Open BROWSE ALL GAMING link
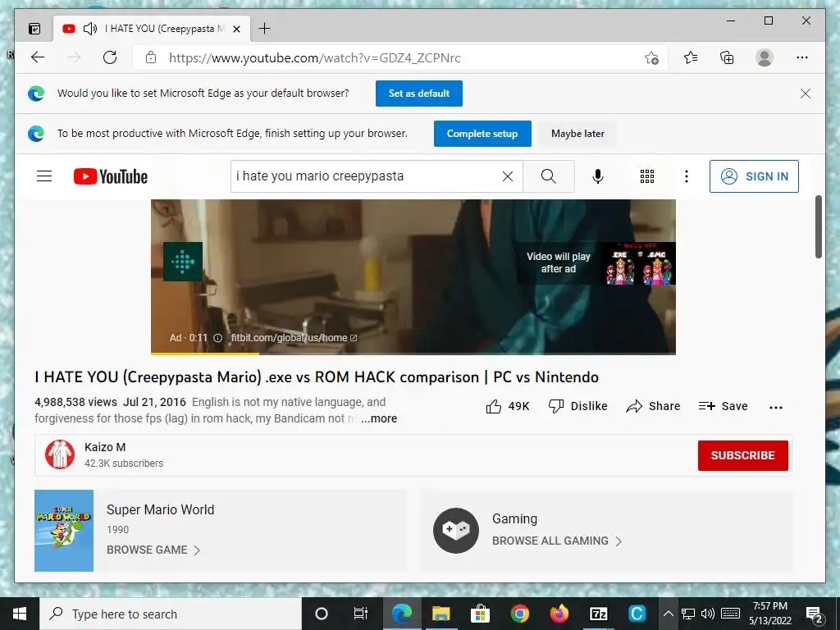Image resolution: width=840 pixels, height=630 pixels. (x=557, y=541)
